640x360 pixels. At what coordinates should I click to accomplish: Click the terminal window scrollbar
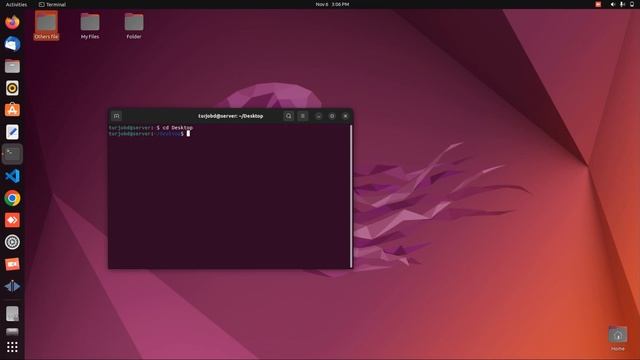351,196
